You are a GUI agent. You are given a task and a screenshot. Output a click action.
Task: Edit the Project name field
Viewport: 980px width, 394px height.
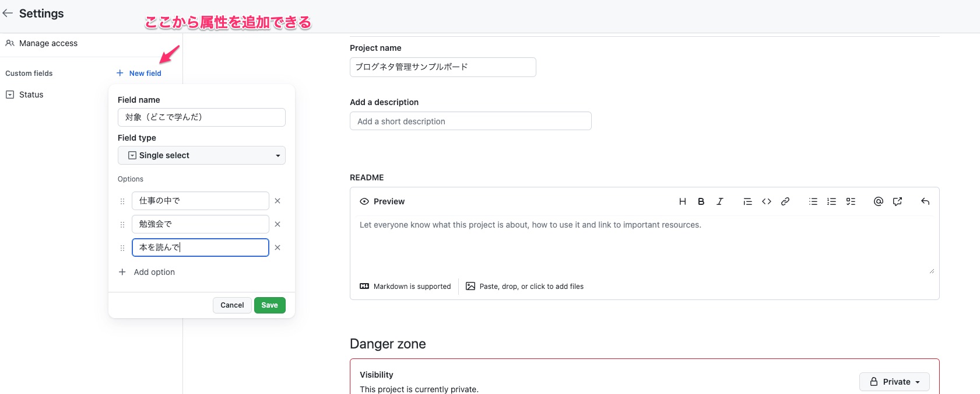click(x=443, y=67)
